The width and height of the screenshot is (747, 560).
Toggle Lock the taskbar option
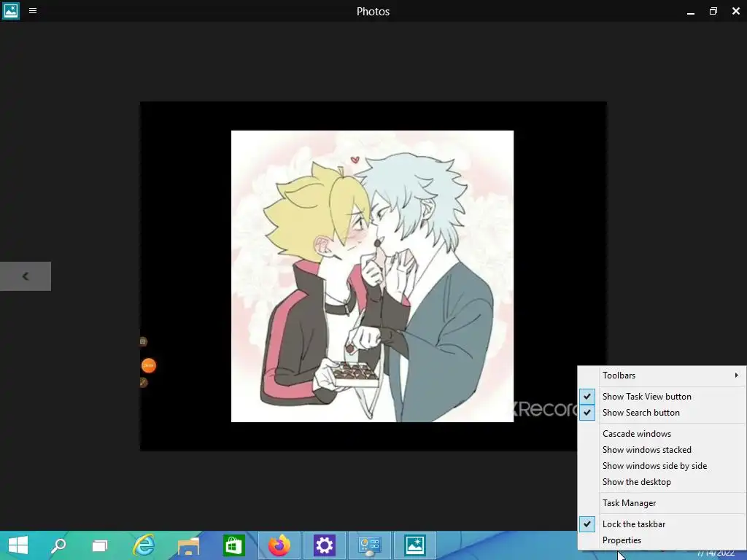[662, 524]
